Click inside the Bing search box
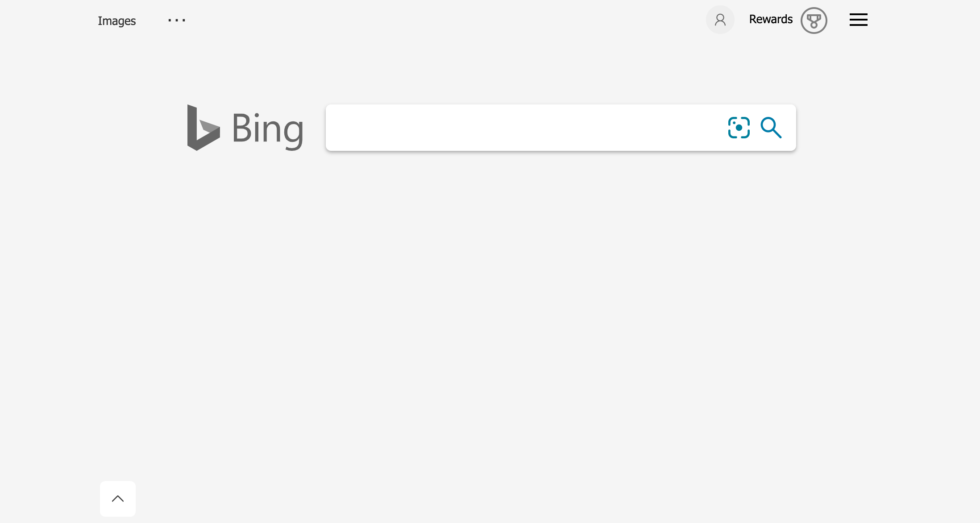The width and height of the screenshot is (980, 523). [x=522, y=128]
